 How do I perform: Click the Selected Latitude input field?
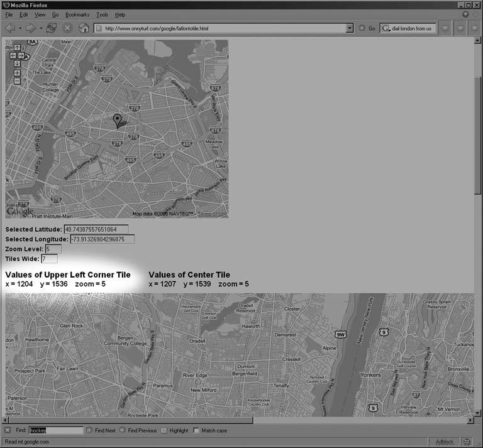coord(96,229)
